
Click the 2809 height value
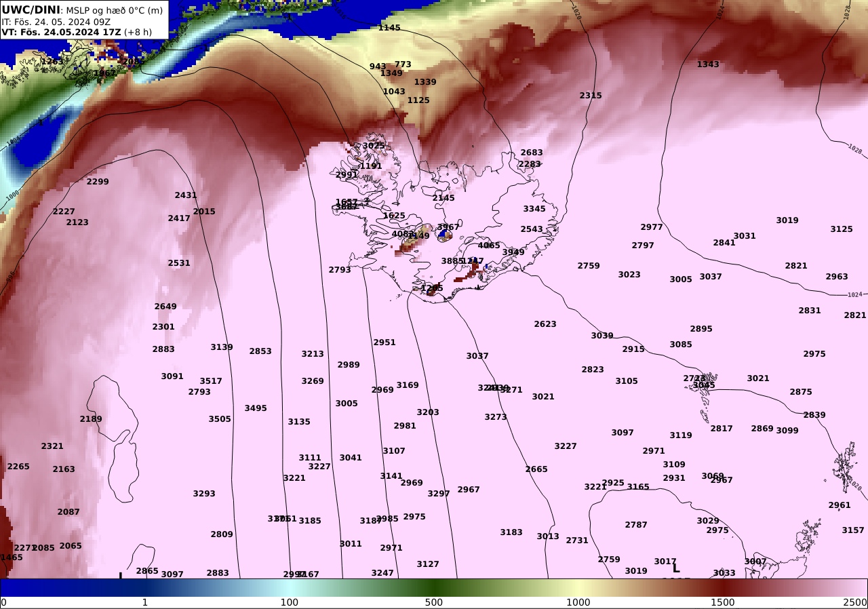222,534
